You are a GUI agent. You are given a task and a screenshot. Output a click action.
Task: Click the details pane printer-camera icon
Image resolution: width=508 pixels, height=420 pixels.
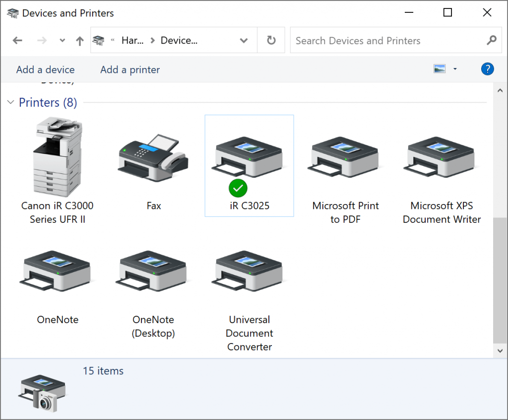(x=42, y=393)
